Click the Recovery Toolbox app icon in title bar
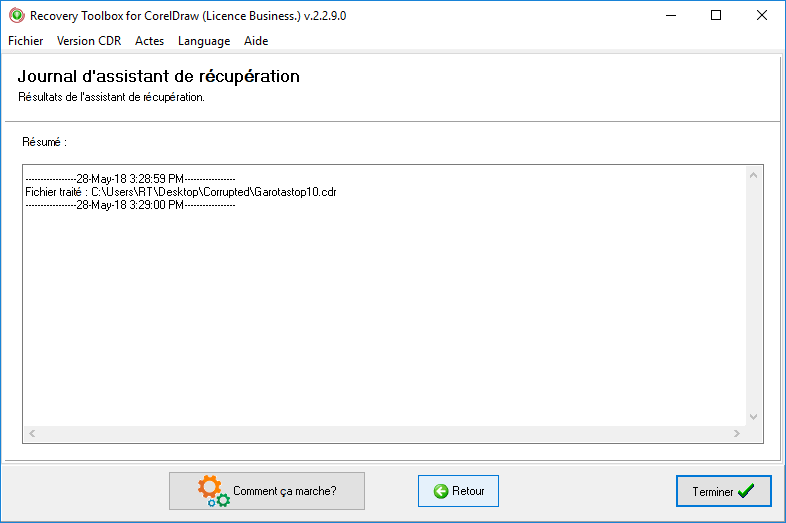Screen dimensions: 786x523 point(17,16)
